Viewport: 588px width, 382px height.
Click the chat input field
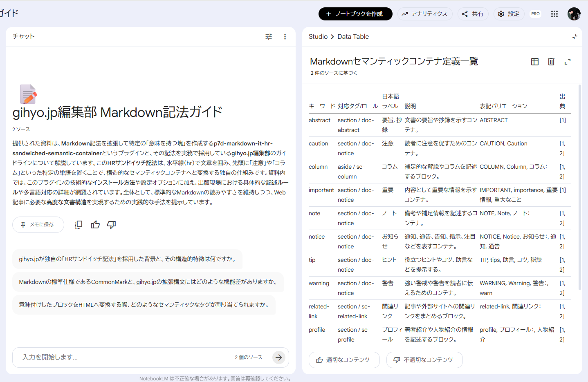tap(123, 357)
